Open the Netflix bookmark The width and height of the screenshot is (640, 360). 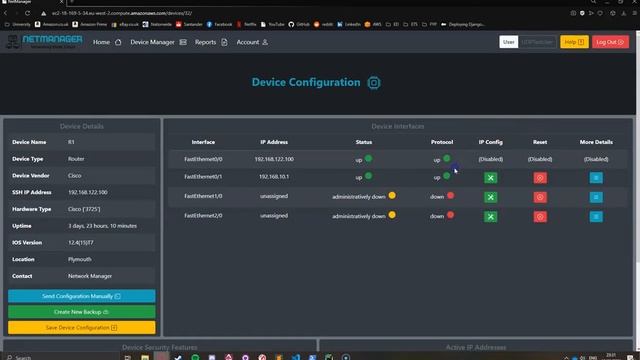[246, 24]
